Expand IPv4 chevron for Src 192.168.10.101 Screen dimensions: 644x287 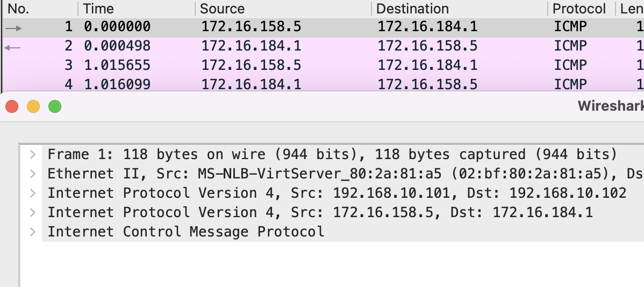tap(33, 193)
